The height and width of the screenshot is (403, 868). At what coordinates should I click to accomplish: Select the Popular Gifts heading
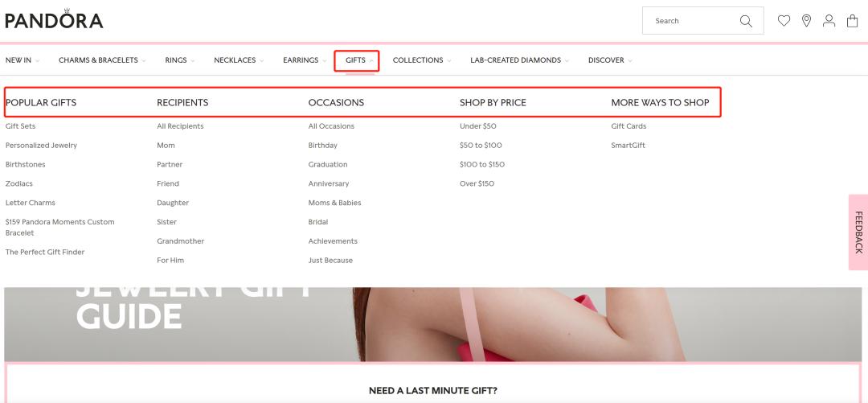click(41, 102)
